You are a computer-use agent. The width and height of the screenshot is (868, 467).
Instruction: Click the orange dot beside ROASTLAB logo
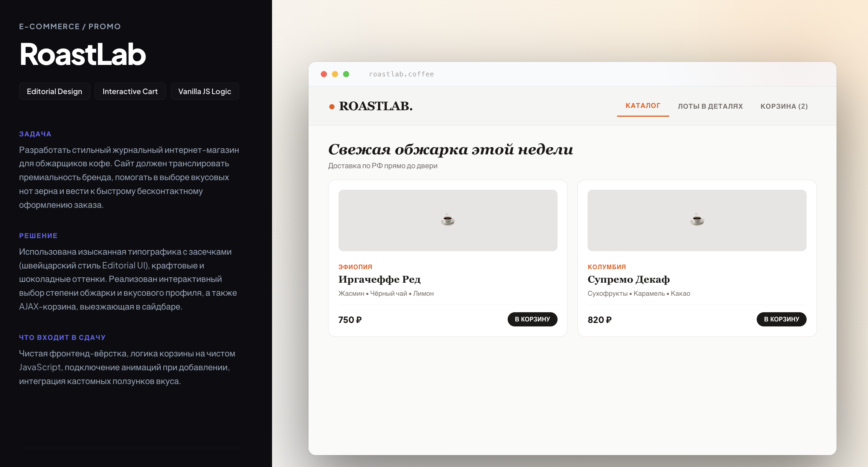[x=332, y=107]
